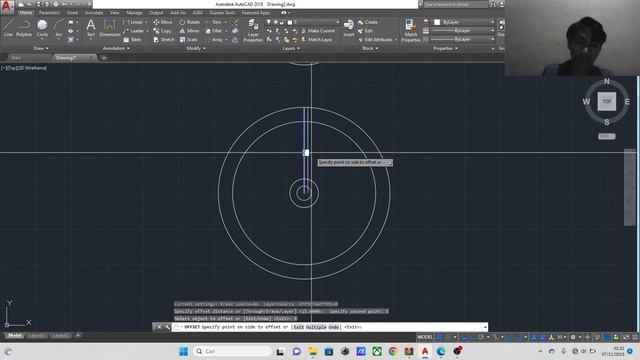The height and width of the screenshot is (360, 640).
Task: Open Layer Properties manager
Action: click(x=253, y=31)
